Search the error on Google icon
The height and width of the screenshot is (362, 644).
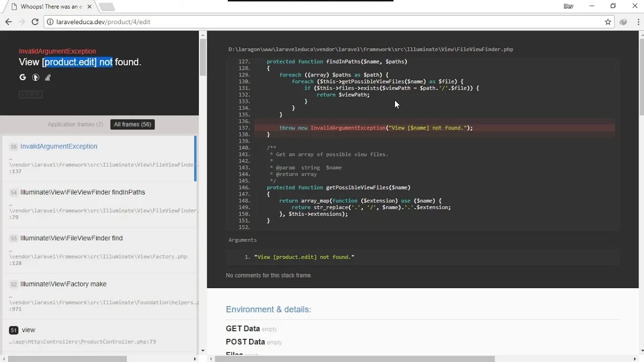coord(23,77)
